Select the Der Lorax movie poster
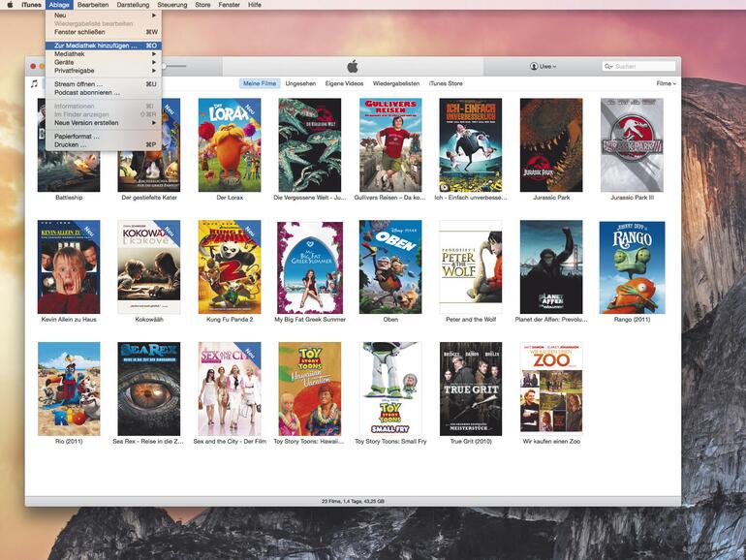The width and height of the screenshot is (746, 560). point(230,145)
